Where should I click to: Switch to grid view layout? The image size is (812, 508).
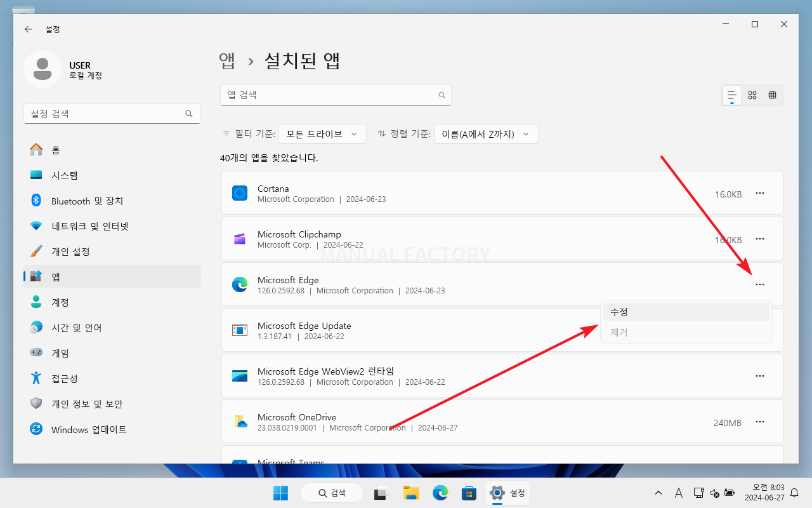(x=752, y=95)
